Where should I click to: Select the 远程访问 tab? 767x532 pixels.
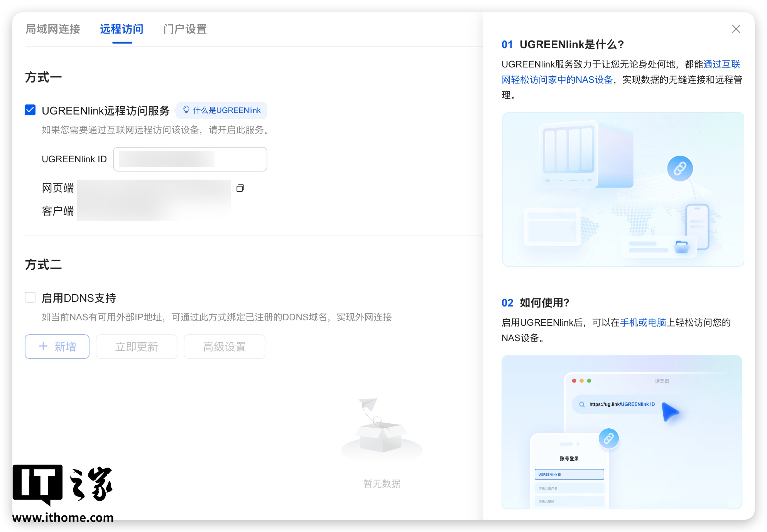(x=122, y=29)
